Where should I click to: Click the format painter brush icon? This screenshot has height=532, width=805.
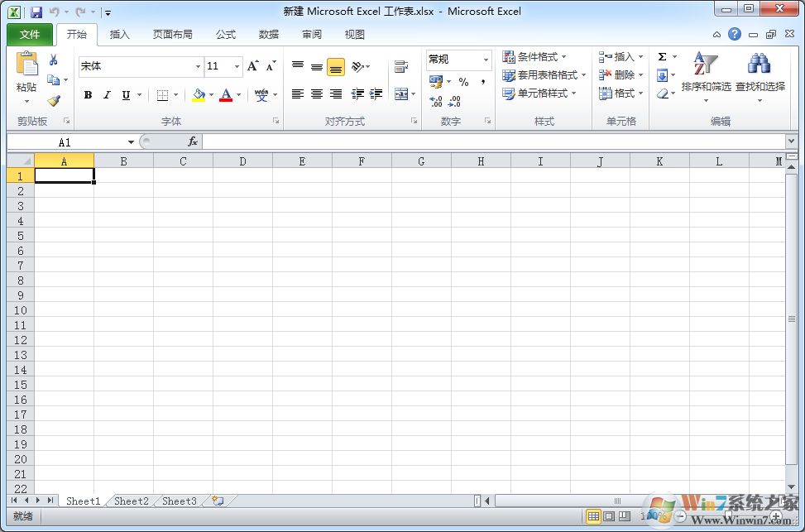click(54, 100)
